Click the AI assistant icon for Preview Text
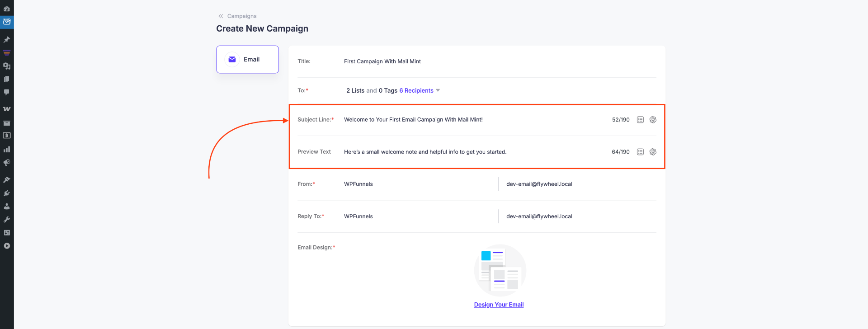This screenshot has height=329, width=868. tap(653, 152)
